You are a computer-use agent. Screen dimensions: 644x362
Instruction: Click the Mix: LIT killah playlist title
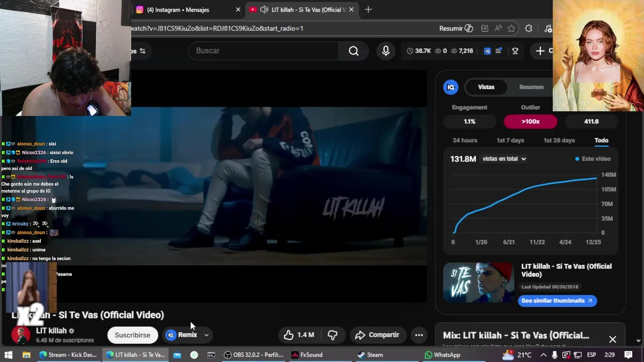pos(516,335)
